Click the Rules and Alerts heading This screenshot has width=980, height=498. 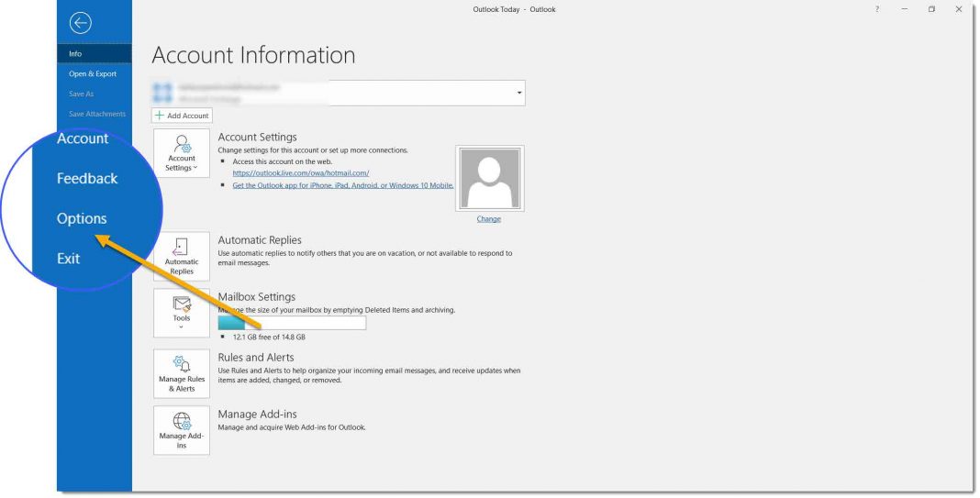tap(256, 358)
